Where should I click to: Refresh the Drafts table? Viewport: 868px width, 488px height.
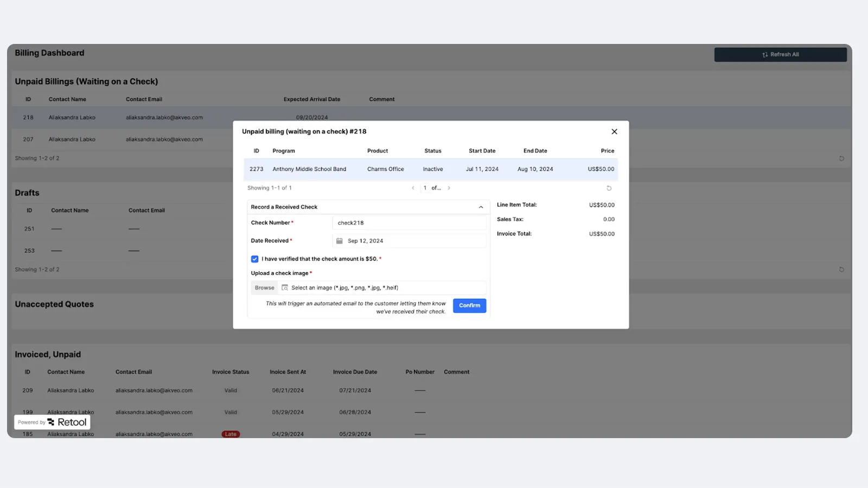coord(841,269)
